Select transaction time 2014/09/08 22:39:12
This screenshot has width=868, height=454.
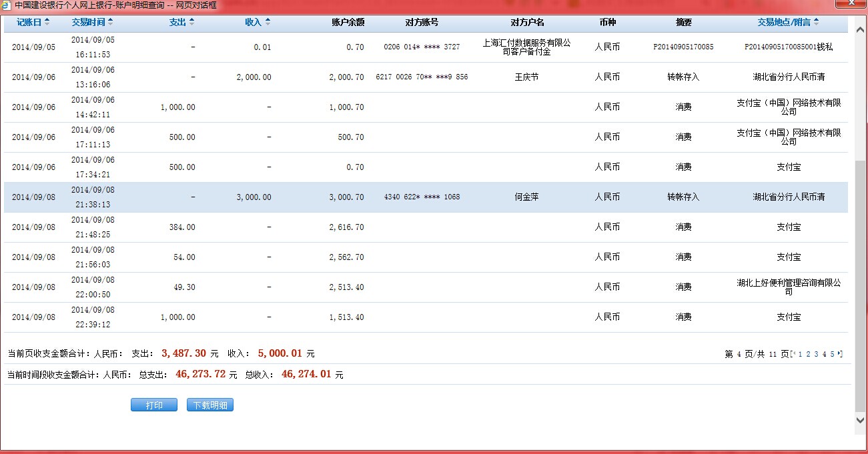[93, 317]
